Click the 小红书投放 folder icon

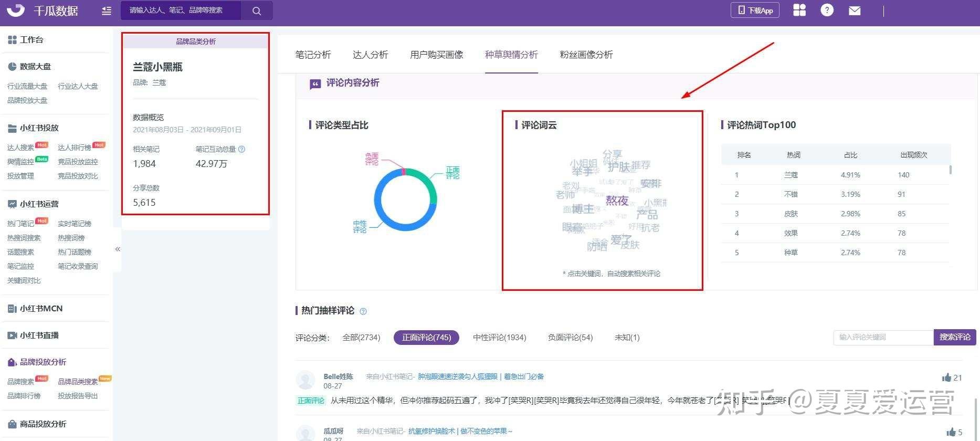pyautogui.click(x=12, y=128)
